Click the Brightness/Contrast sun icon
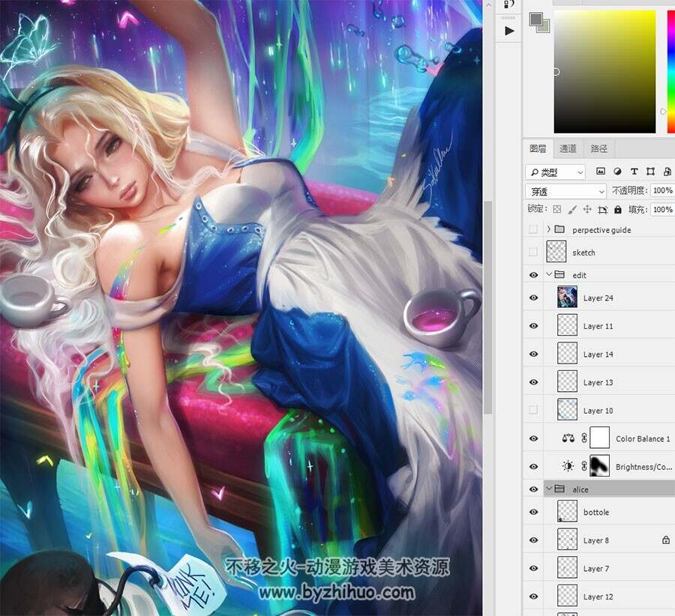Image resolution: width=675 pixels, height=616 pixels. tap(568, 466)
